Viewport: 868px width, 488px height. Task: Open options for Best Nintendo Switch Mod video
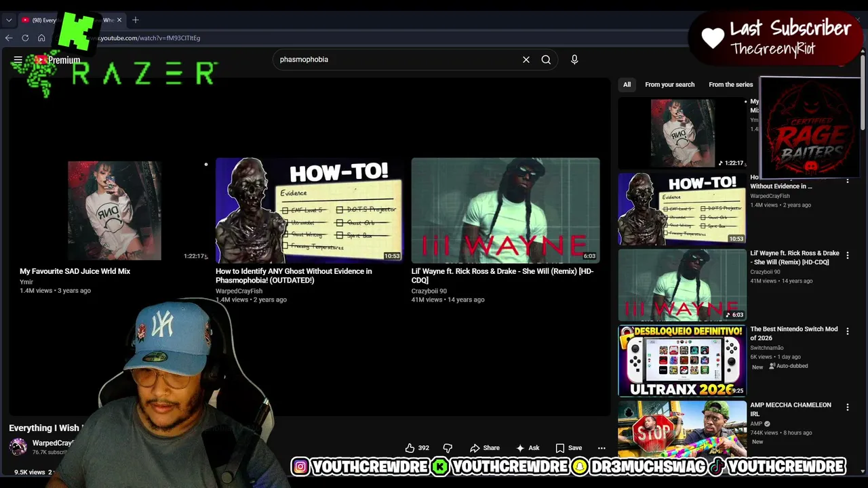(x=847, y=331)
